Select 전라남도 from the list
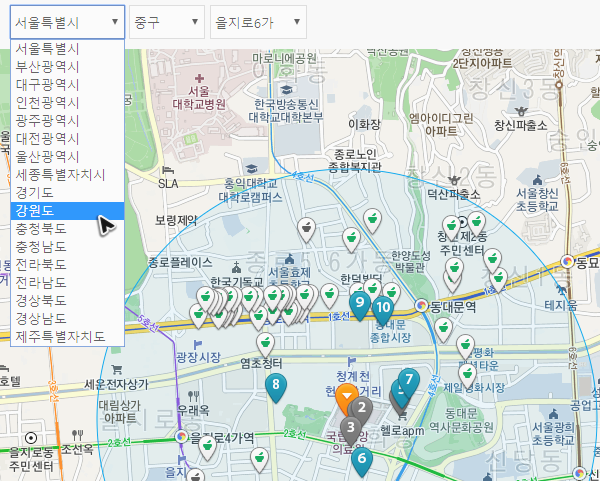The image size is (600, 481). click(67, 282)
